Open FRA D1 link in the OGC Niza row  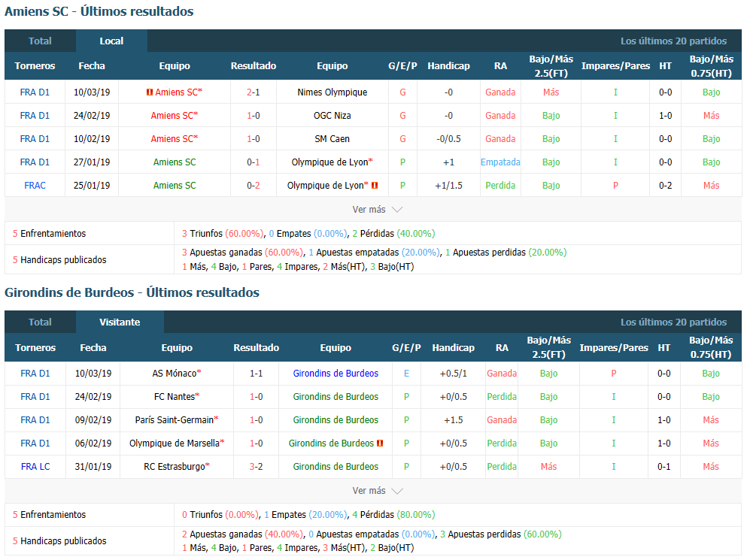[x=35, y=116]
